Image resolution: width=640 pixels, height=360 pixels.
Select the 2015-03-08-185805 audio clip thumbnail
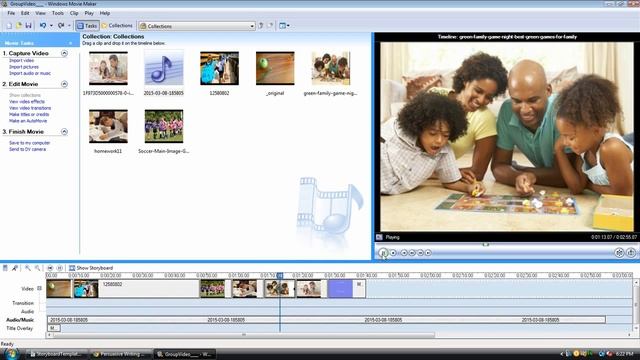click(x=164, y=69)
